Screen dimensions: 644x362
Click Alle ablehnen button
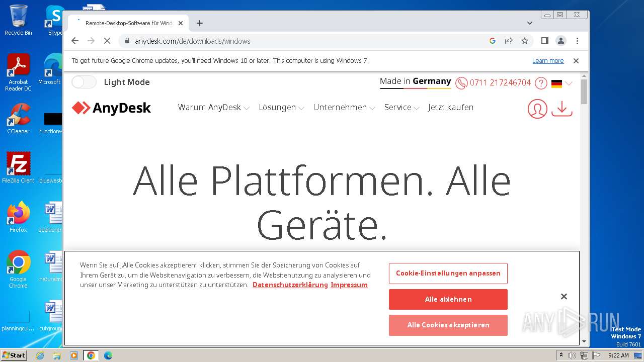(x=448, y=299)
